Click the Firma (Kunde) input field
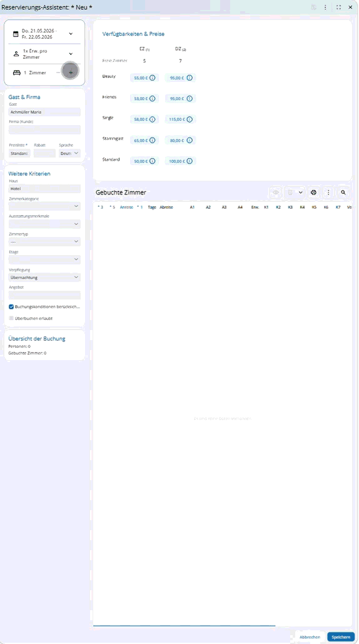359x644 pixels. [44, 130]
